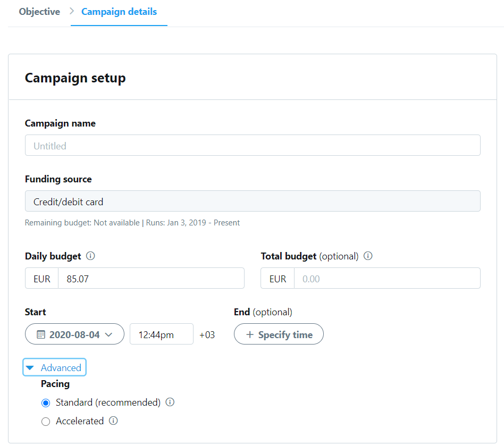The width and height of the screenshot is (504, 445).
Task: Click the breadcrumb arrow after Objective
Action: 72,11
